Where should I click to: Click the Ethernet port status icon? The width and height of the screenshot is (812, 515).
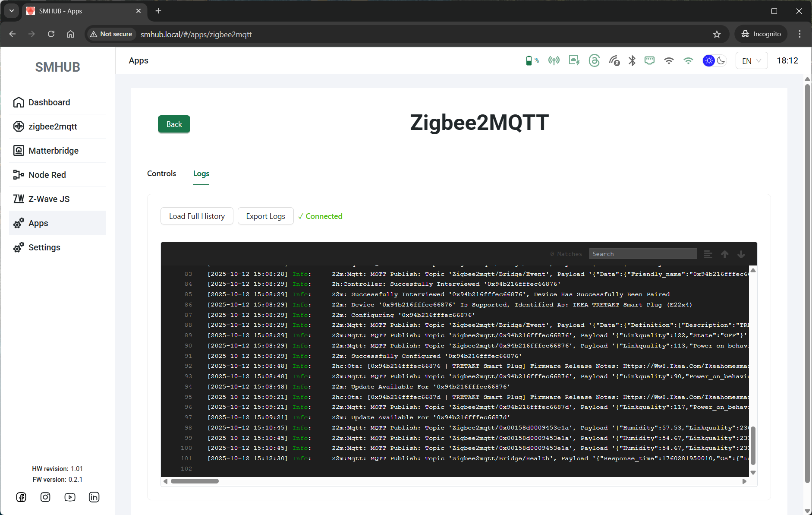[649, 61]
